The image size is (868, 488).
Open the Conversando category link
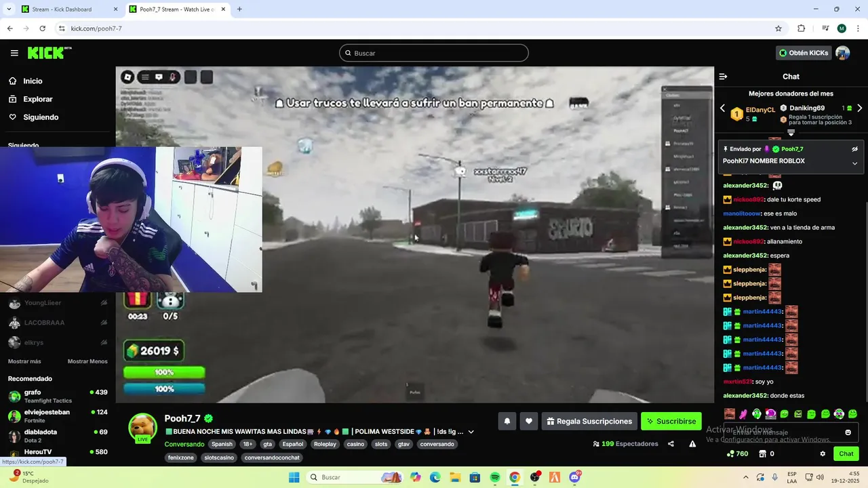coord(184,444)
